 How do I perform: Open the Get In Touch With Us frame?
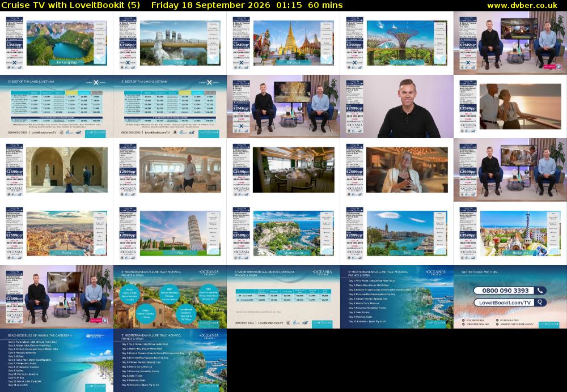click(510, 297)
